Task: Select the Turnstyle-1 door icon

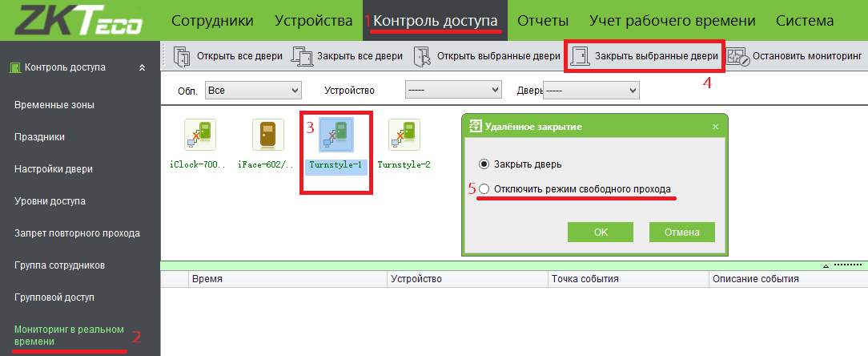Action: [x=336, y=136]
